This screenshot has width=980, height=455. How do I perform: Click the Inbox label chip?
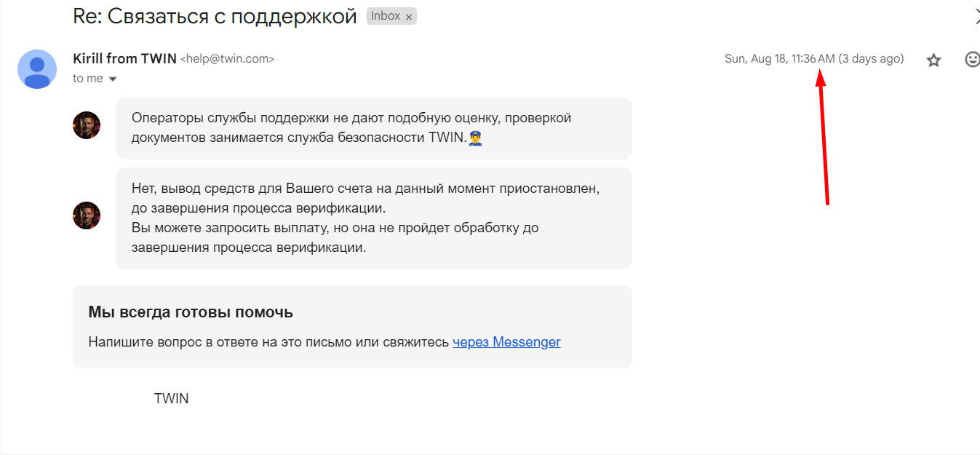click(385, 16)
